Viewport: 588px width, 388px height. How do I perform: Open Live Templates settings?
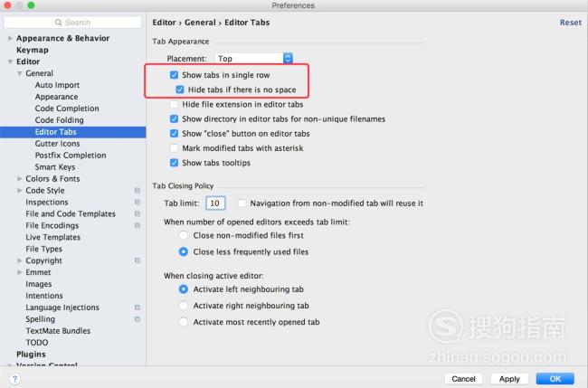tap(52, 237)
